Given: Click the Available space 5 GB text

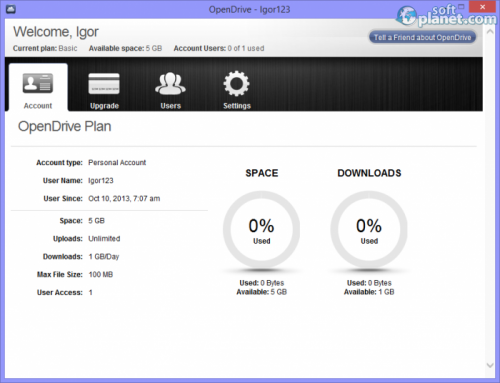Looking at the screenshot, I should coord(125,48).
